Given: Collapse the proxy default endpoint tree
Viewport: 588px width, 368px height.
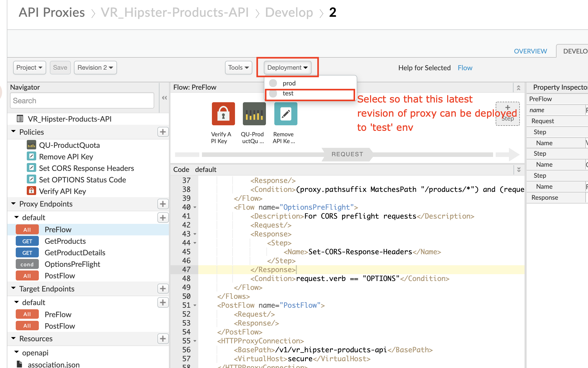Looking at the screenshot, I should 17,217.
